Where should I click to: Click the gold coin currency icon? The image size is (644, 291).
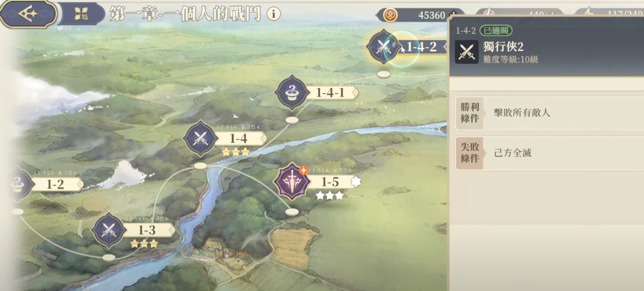(x=390, y=15)
